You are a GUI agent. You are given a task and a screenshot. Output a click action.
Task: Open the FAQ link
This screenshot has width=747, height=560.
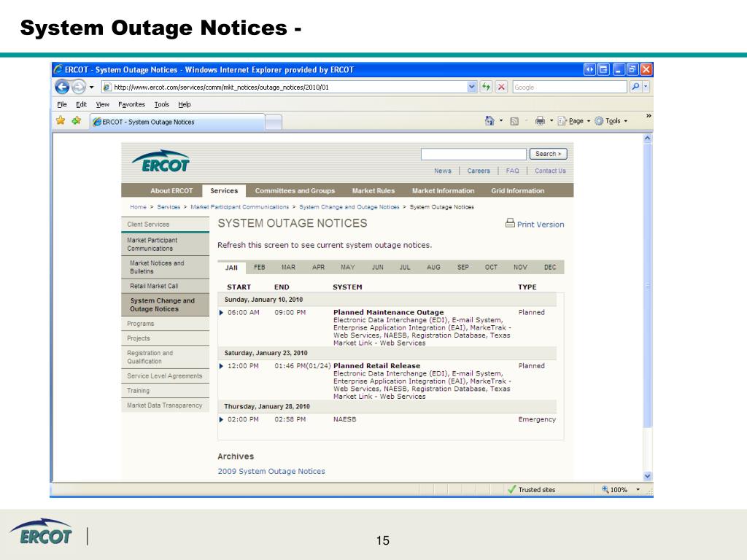[513, 171]
